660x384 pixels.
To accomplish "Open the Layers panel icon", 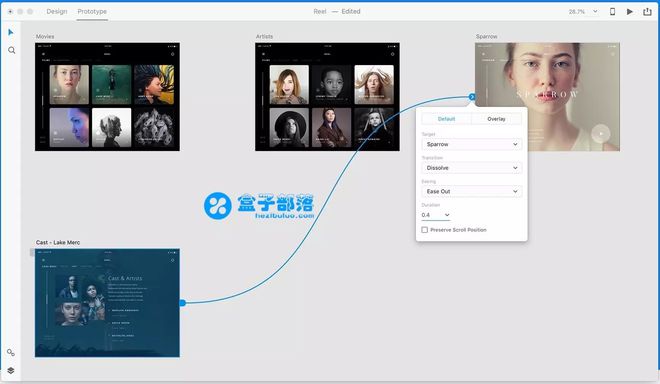I will [11, 371].
